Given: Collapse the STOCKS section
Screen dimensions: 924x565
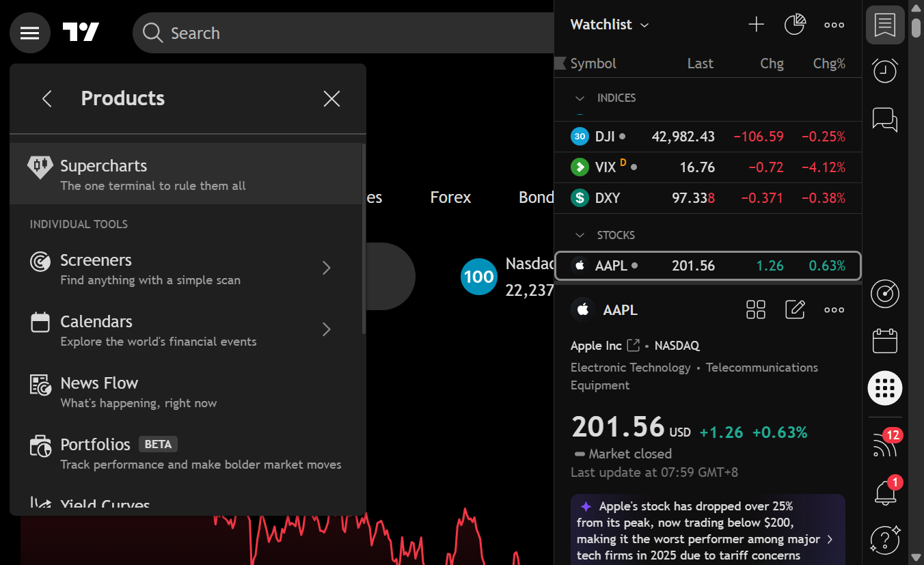Looking at the screenshot, I should point(580,235).
